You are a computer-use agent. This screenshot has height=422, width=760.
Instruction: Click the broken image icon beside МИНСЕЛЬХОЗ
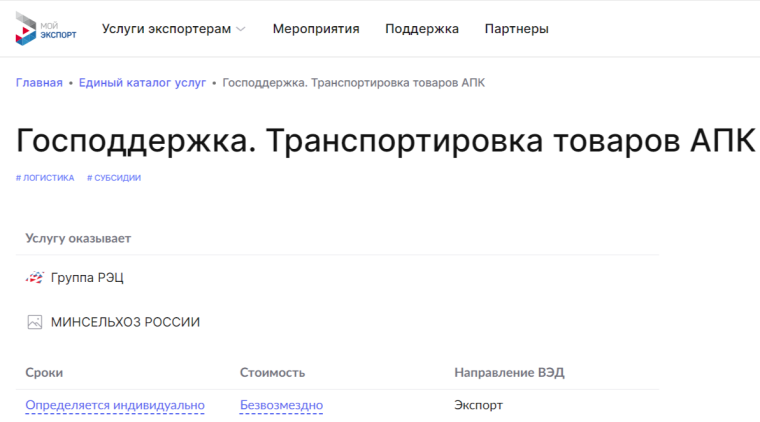tap(34, 322)
